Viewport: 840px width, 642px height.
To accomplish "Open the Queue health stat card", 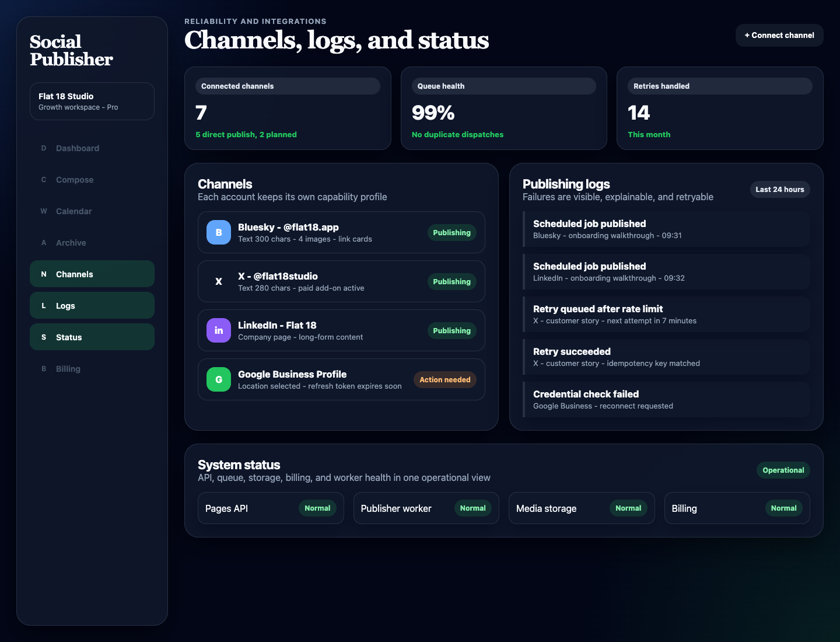I will click(504, 108).
